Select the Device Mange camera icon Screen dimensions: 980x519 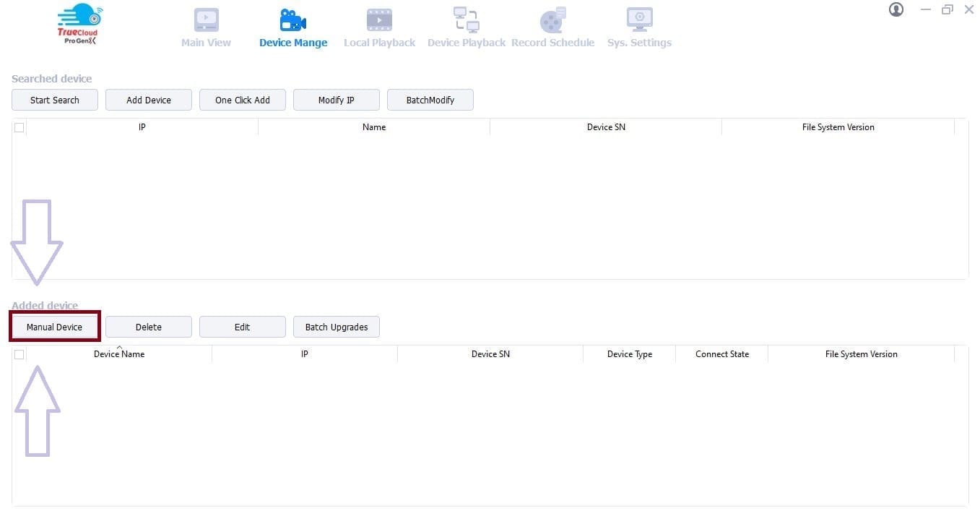coord(292,20)
